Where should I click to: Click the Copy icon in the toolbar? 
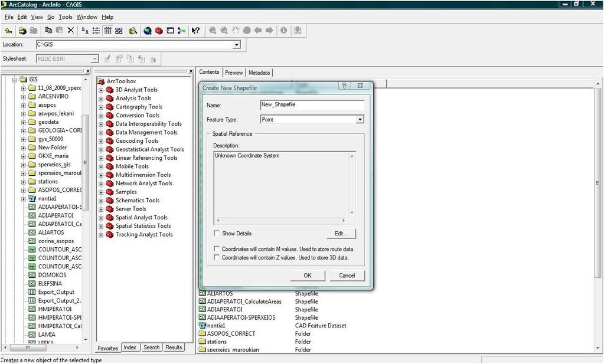pos(48,31)
